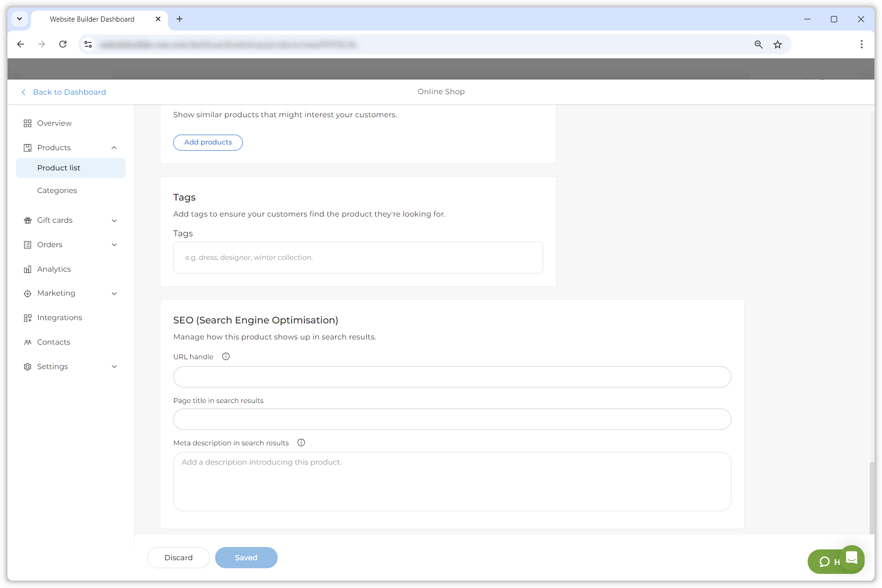Viewport: 882px width, 588px height.
Task: Click the URL handle info icon
Action: pyautogui.click(x=226, y=356)
